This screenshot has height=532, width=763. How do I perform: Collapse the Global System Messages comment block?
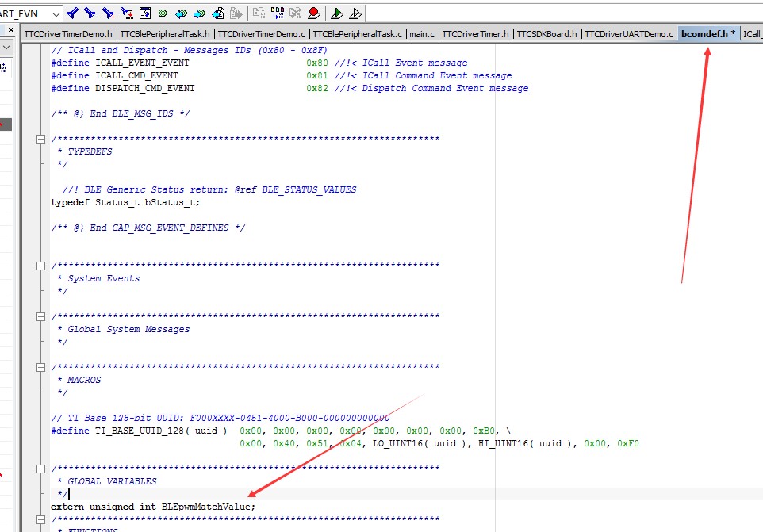click(x=41, y=316)
